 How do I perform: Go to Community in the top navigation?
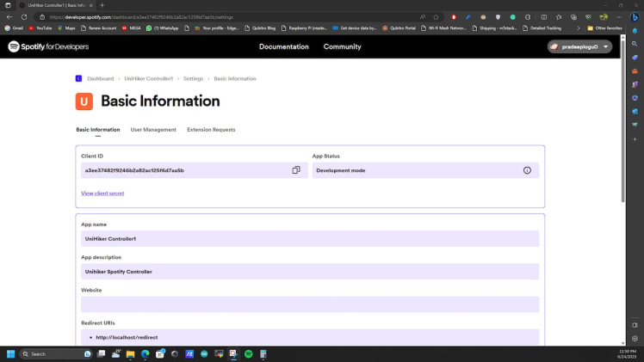point(342,46)
